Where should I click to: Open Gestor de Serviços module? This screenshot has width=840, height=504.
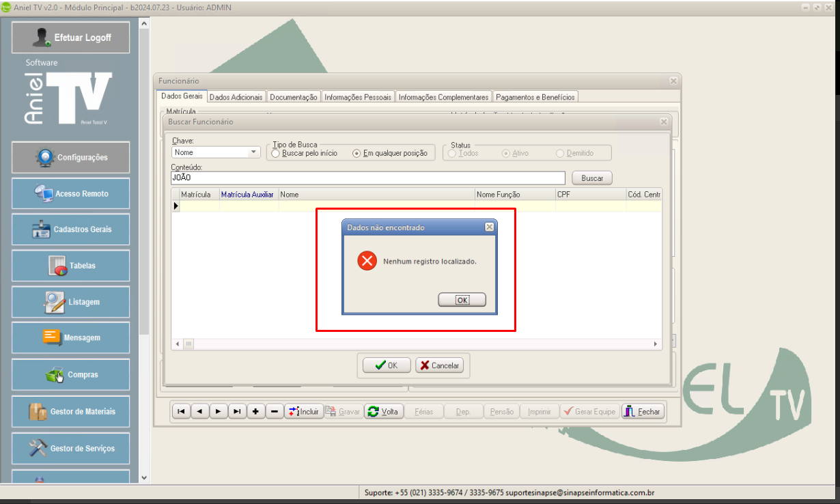pos(70,449)
